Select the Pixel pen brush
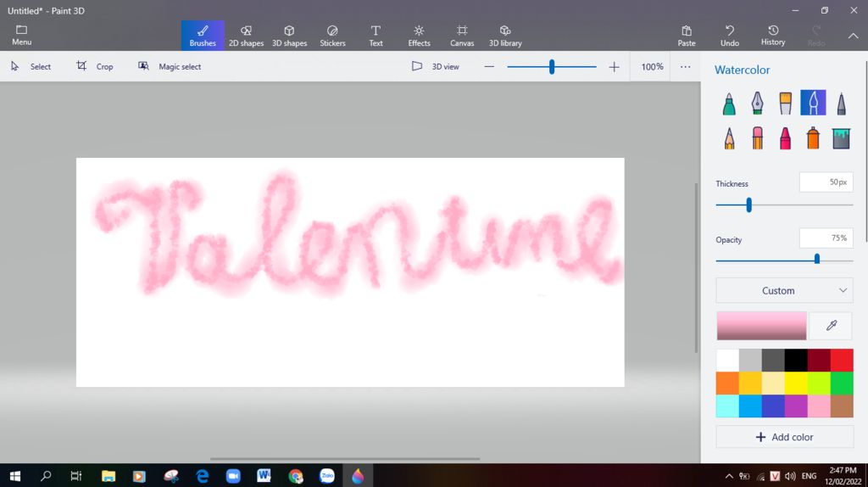The image size is (868, 487). [841, 103]
